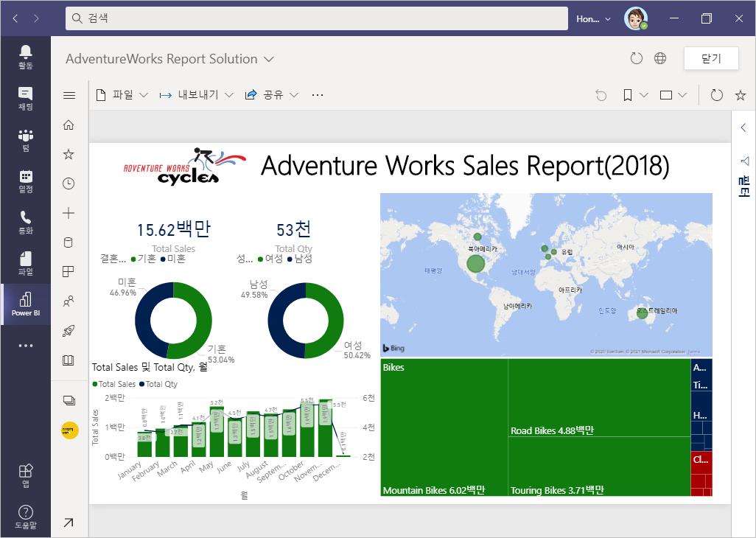This screenshot has width=756, height=538.
Task: Click the Total Qty legend entry
Action: 158,384
